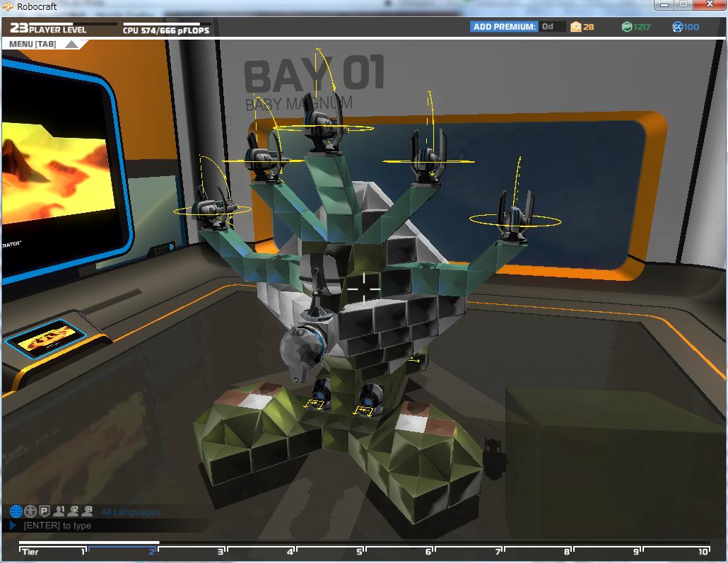Screen dimensions: 728x563
Task: Click the tech points value 28
Action: (x=589, y=27)
